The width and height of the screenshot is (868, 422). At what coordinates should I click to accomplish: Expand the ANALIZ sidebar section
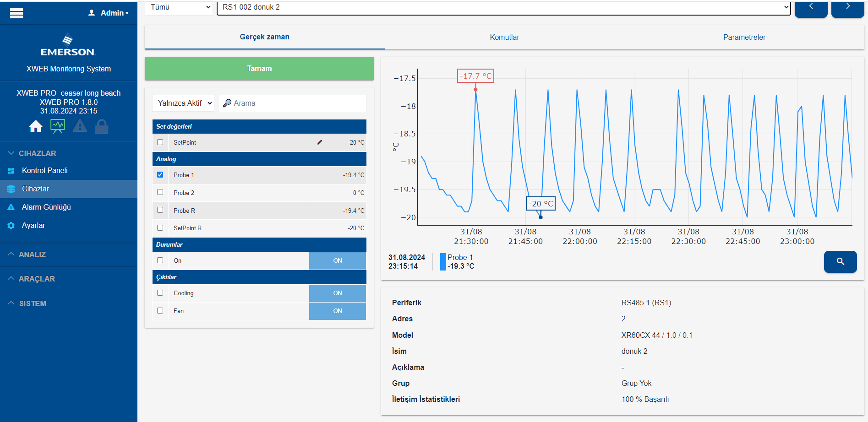coord(32,254)
